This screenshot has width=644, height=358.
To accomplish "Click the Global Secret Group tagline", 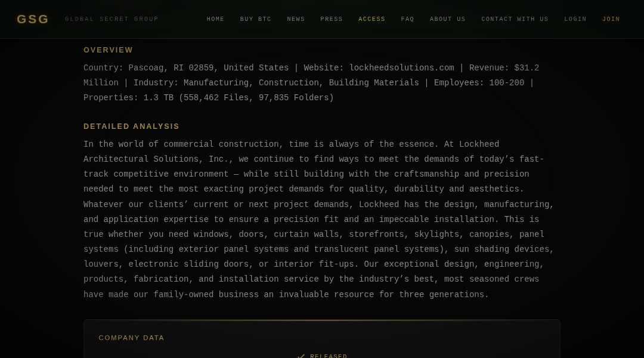I will (x=112, y=19).
